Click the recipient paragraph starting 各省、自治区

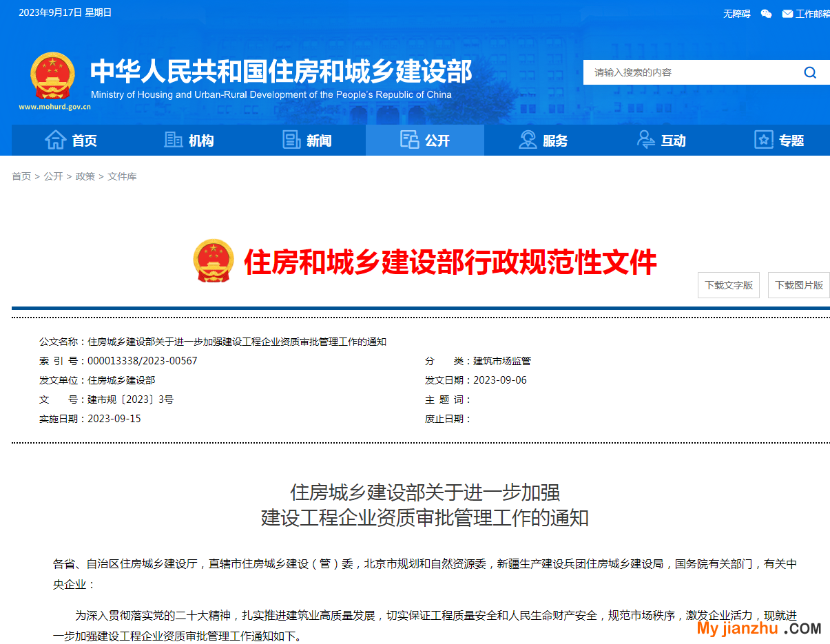coord(425,574)
